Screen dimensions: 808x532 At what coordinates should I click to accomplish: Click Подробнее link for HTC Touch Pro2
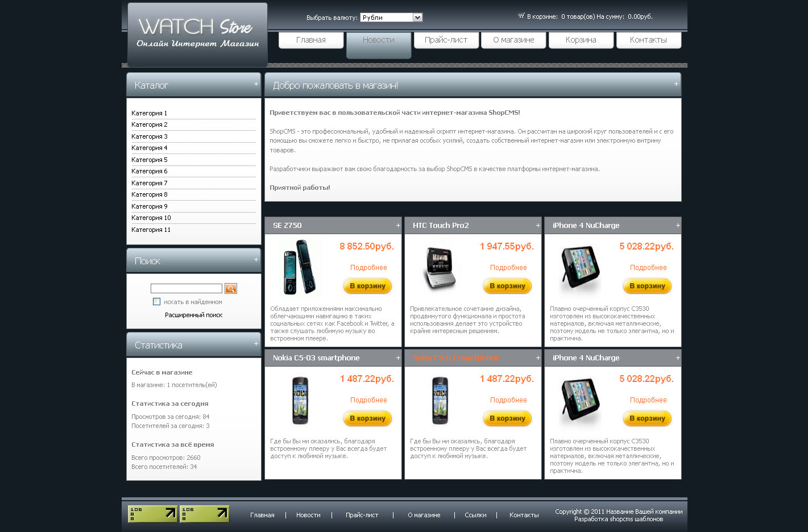[508, 268]
